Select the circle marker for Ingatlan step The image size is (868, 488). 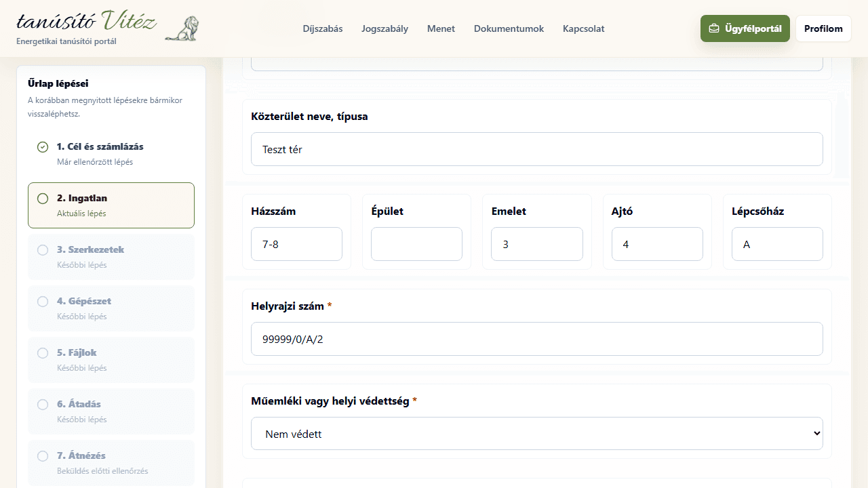[x=43, y=199]
